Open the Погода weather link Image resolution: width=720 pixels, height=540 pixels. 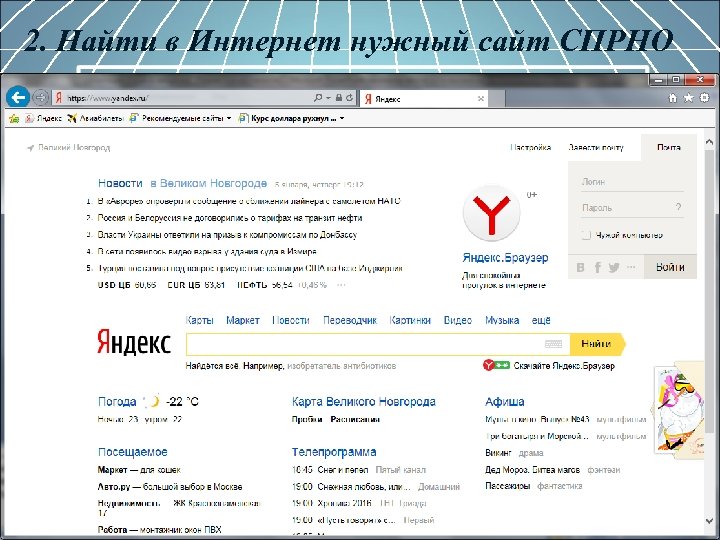[117, 402]
